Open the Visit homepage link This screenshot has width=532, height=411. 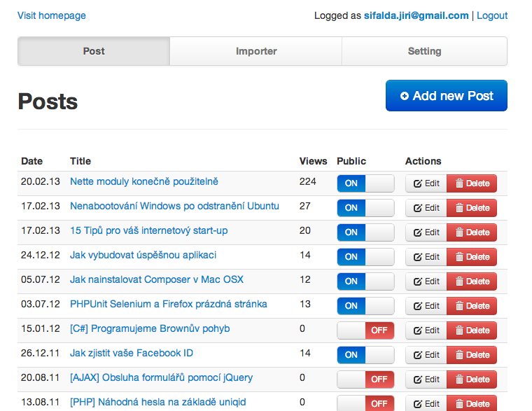(x=52, y=15)
